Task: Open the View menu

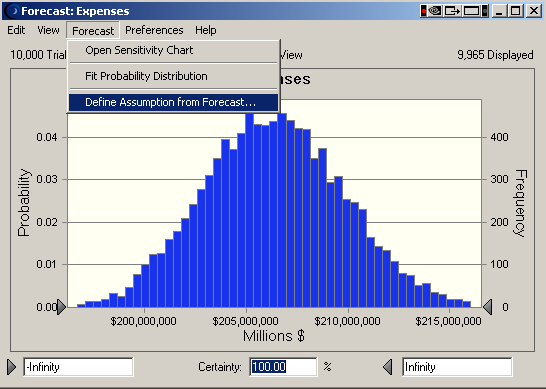Action: coord(48,30)
